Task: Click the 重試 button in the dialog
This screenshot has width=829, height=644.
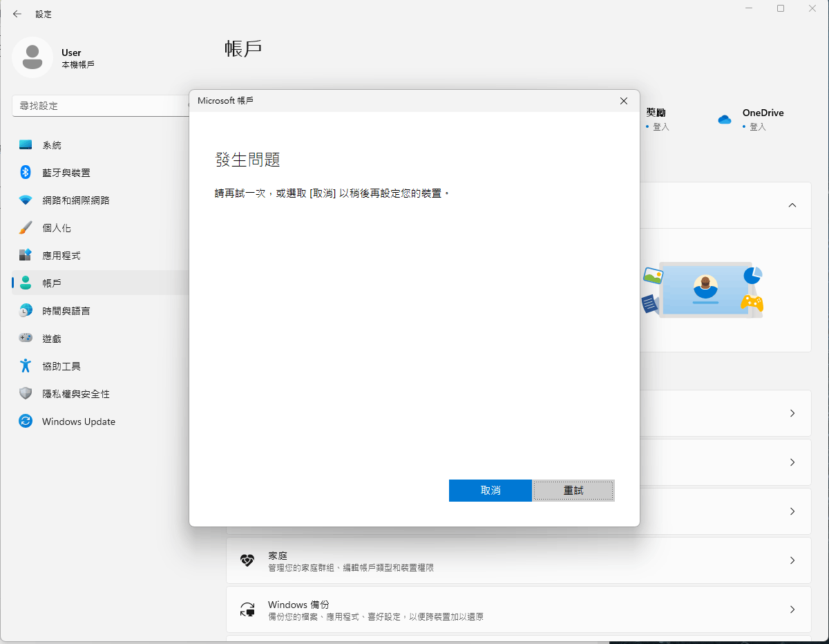Action: (573, 491)
